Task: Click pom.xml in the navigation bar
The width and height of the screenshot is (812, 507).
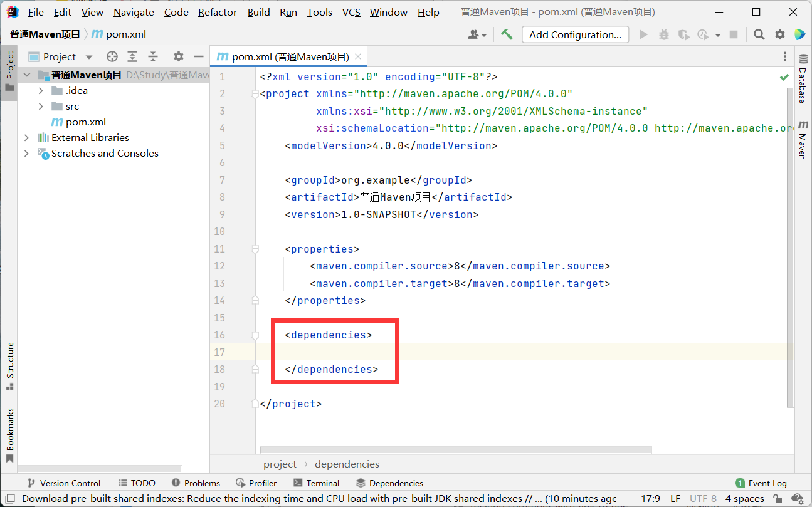Action: [x=119, y=34]
